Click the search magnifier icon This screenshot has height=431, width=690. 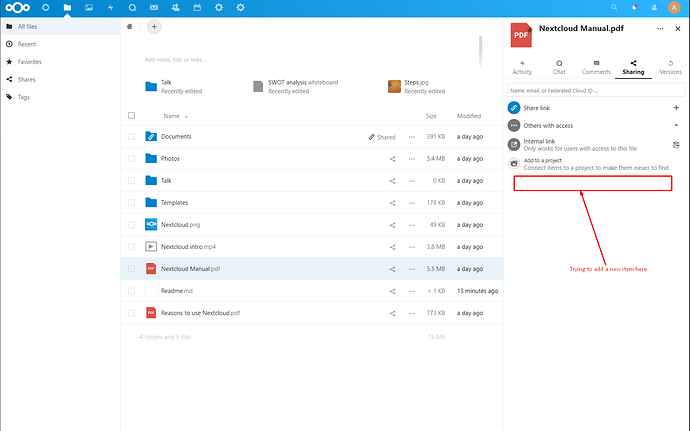614,7
